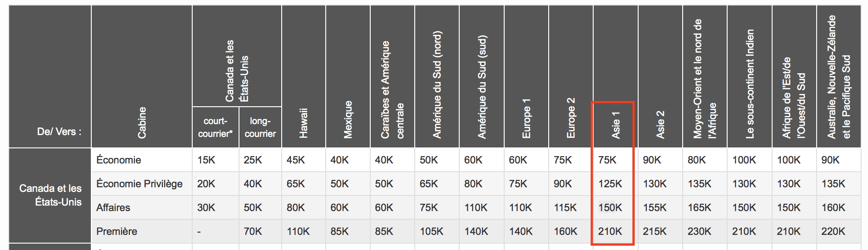Select the 105K Première Amérique du Sud cell
This screenshot has height=250, width=868.
tap(432, 231)
